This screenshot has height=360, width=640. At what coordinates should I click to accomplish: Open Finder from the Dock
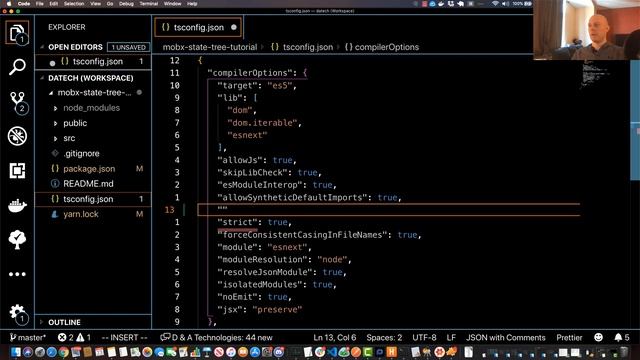tap(16, 352)
